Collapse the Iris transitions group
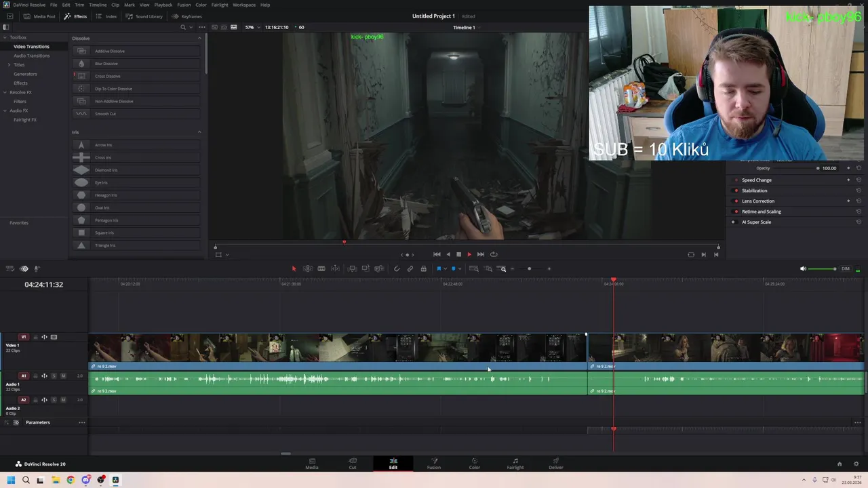 coord(199,132)
